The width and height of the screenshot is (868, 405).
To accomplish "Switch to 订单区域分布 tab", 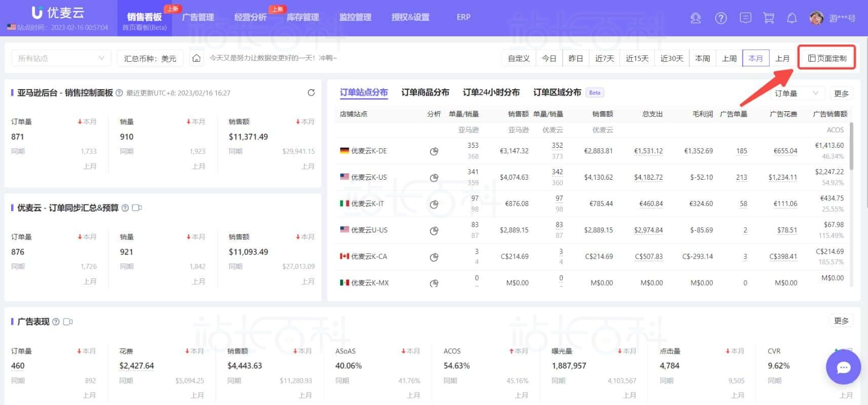I will 557,92.
